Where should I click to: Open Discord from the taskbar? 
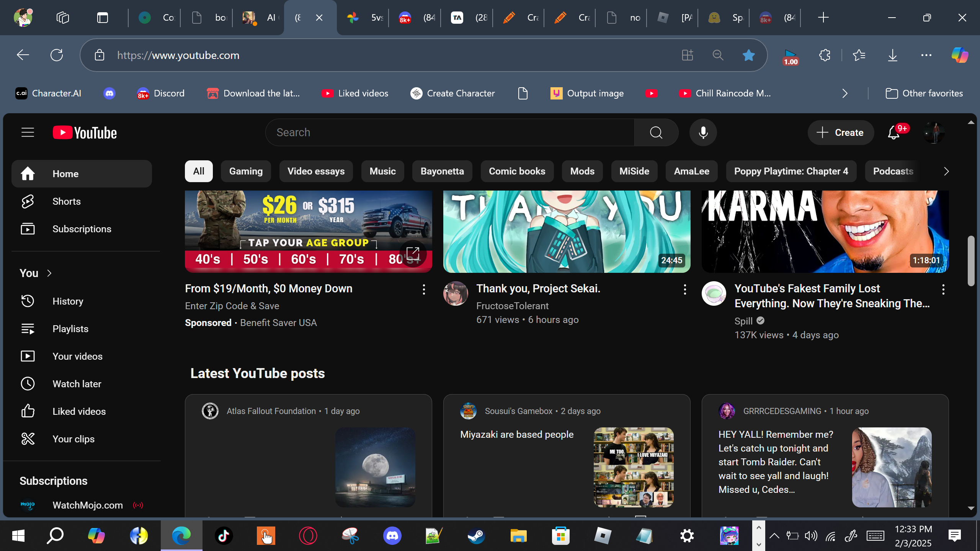392,536
